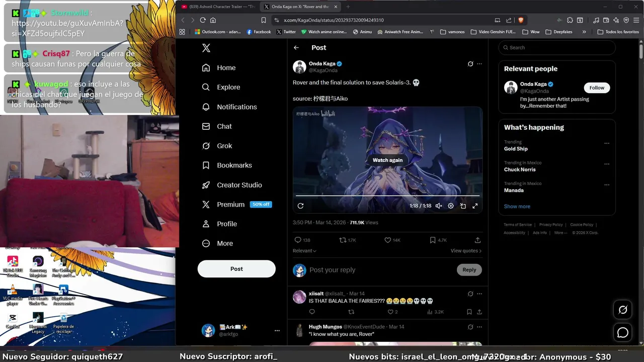Open the Relevant sort dropdown
644x362 pixels.
(304, 251)
